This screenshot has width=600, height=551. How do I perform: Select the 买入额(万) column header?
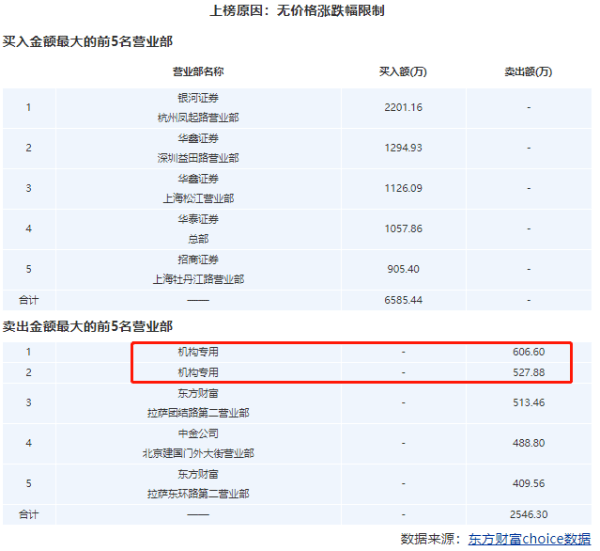click(x=403, y=72)
